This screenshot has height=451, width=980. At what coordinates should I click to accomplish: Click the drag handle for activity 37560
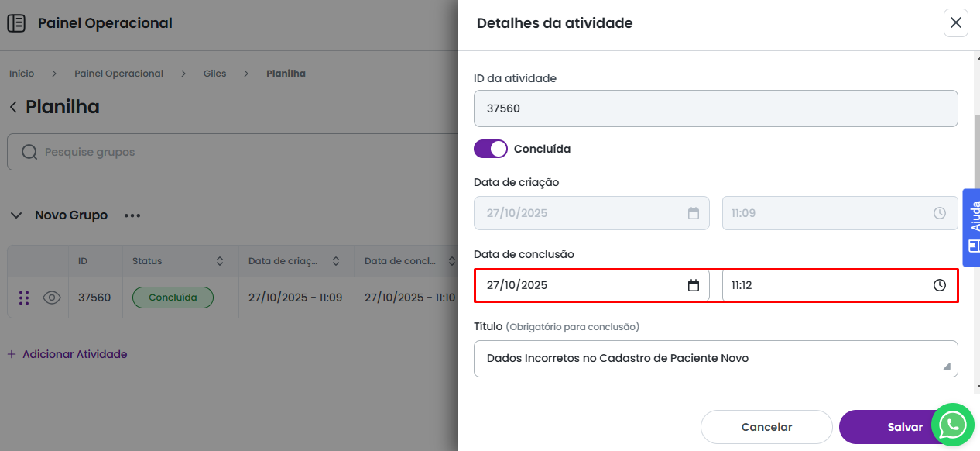[x=24, y=298]
